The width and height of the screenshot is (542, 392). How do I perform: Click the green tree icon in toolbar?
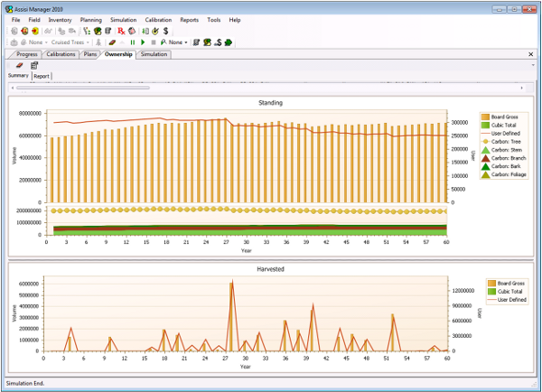[x=229, y=42]
